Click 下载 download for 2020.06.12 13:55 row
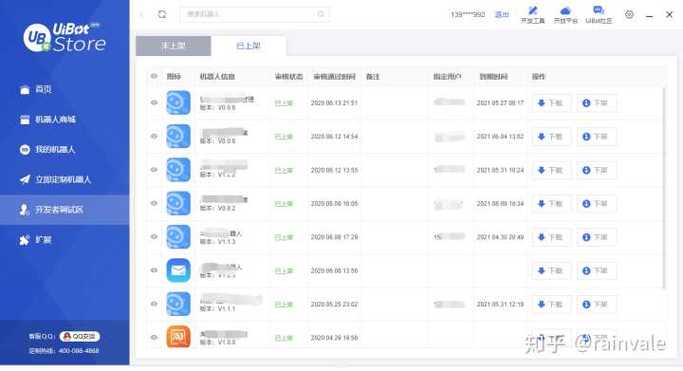This screenshot has height=371, width=683. pos(551,170)
